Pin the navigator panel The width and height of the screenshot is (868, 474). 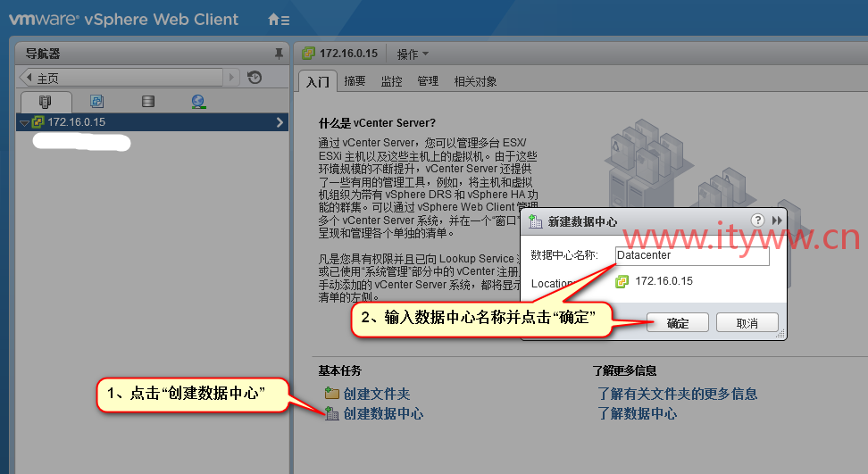pyautogui.click(x=279, y=54)
